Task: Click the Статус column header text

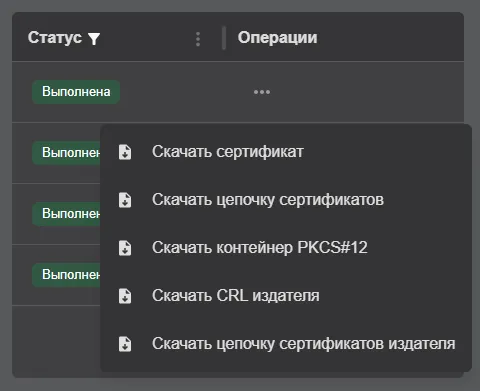Action: pos(55,37)
